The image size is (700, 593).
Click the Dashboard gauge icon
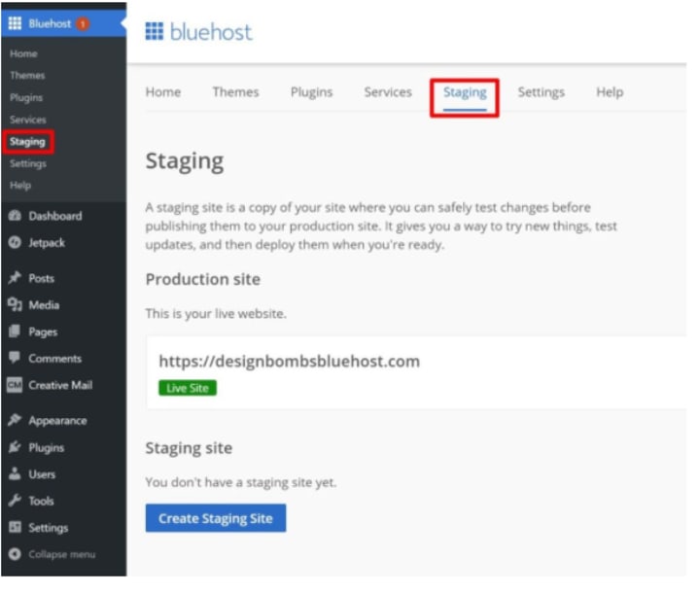(15, 216)
